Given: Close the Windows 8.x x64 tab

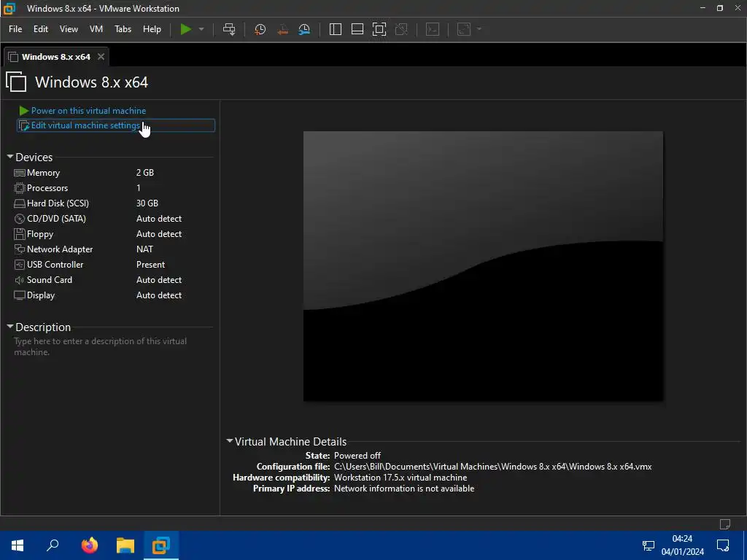Looking at the screenshot, I should click(x=101, y=57).
